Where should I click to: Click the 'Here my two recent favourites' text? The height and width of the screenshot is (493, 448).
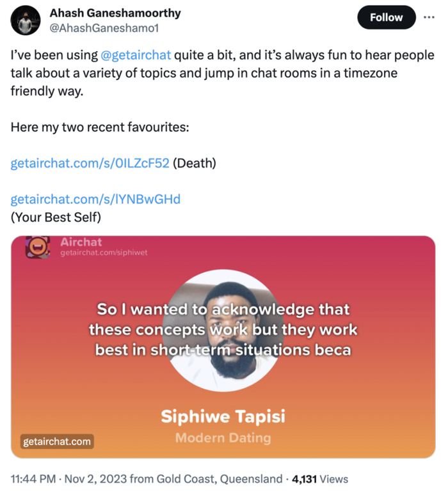pyautogui.click(x=100, y=127)
